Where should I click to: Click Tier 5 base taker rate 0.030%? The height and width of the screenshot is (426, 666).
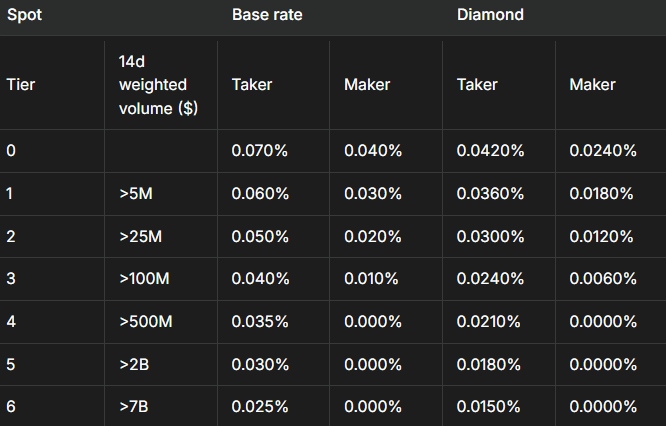pyautogui.click(x=260, y=364)
